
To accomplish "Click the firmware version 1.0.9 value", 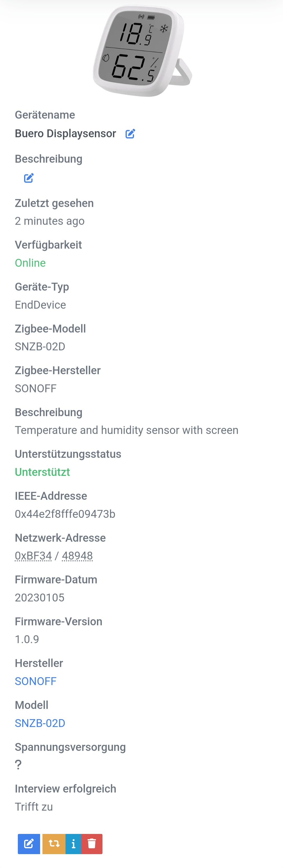I will coord(27,639).
